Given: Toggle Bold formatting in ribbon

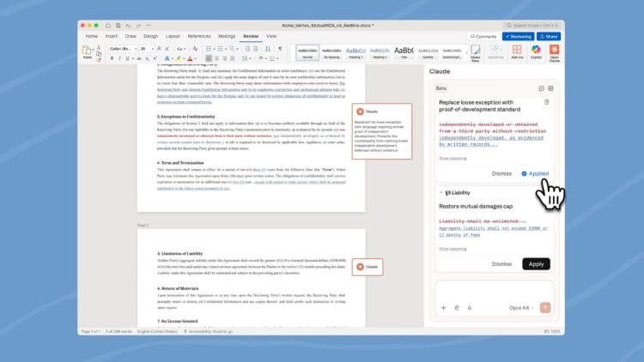Looking at the screenshot, I should pyautogui.click(x=110, y=57).
